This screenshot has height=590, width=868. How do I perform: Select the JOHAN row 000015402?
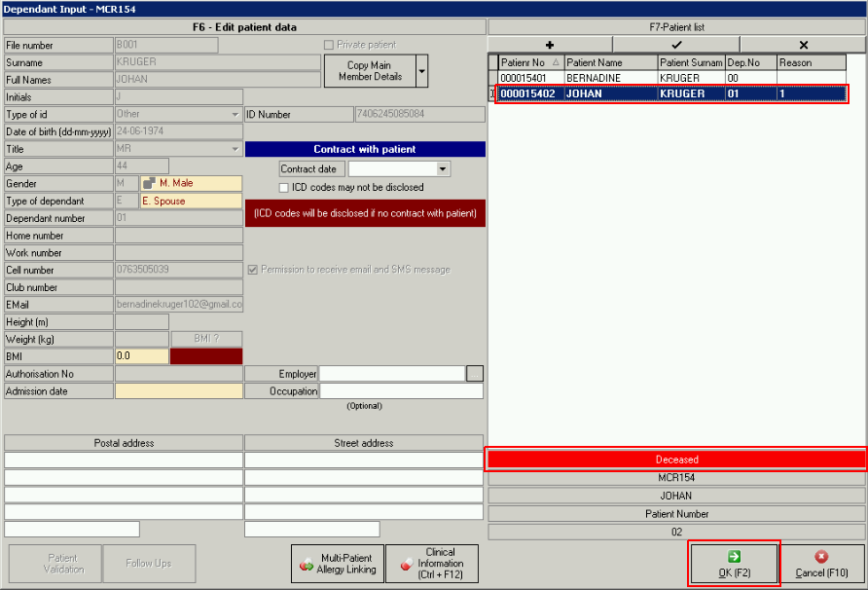[672, 93]
